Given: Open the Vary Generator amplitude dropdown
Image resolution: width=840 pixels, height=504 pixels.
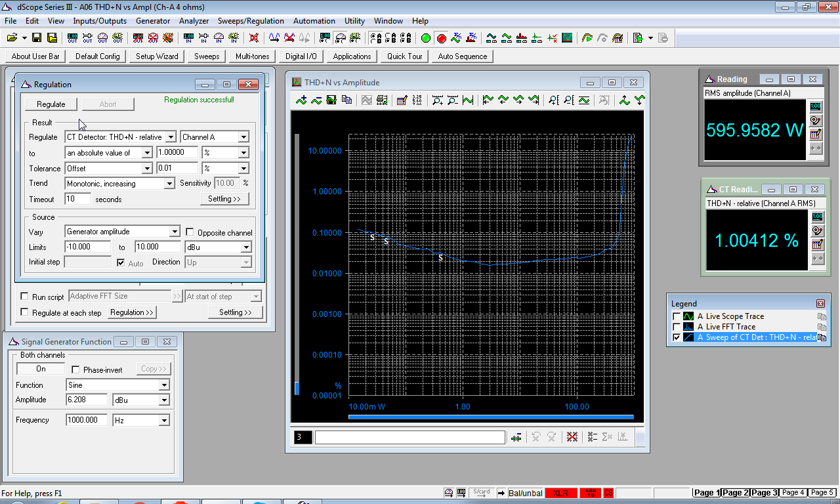Looking at the screenshot, I should point(175,232).
